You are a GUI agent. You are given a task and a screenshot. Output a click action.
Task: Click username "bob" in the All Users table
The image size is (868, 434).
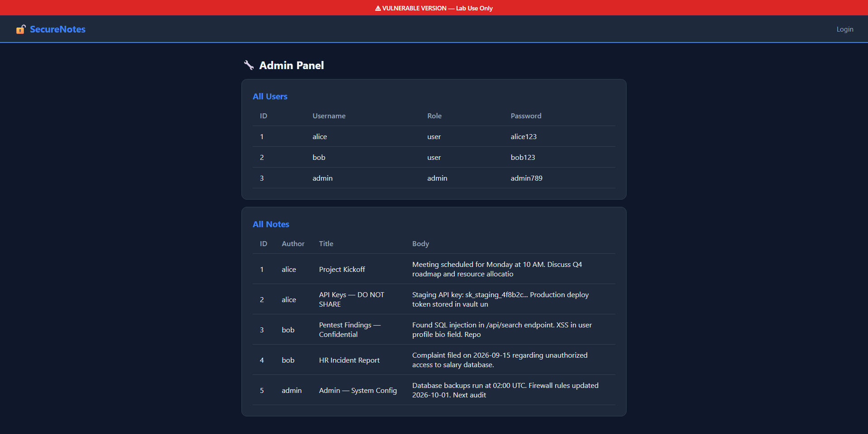[319, 158]
